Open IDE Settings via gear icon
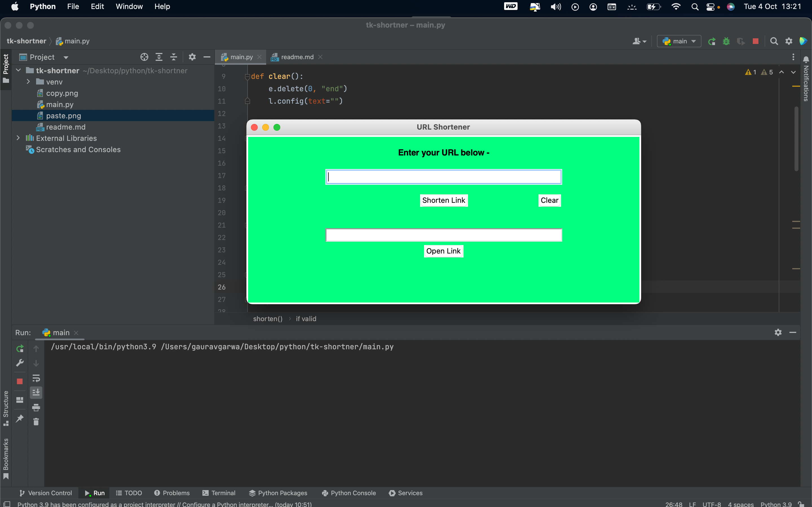The image size is (812, 507). tap(789, 41)
